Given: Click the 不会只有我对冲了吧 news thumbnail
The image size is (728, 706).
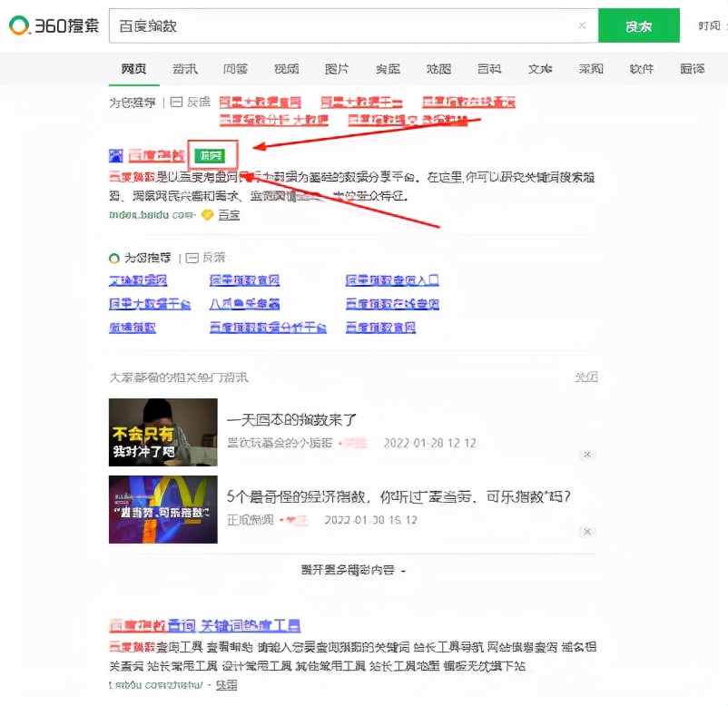Looking at the screenshot, I should (x=163, y=433).
